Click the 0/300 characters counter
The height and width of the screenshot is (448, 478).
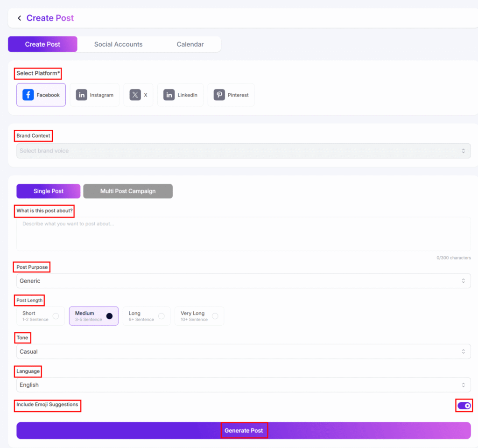click(454, 258)
